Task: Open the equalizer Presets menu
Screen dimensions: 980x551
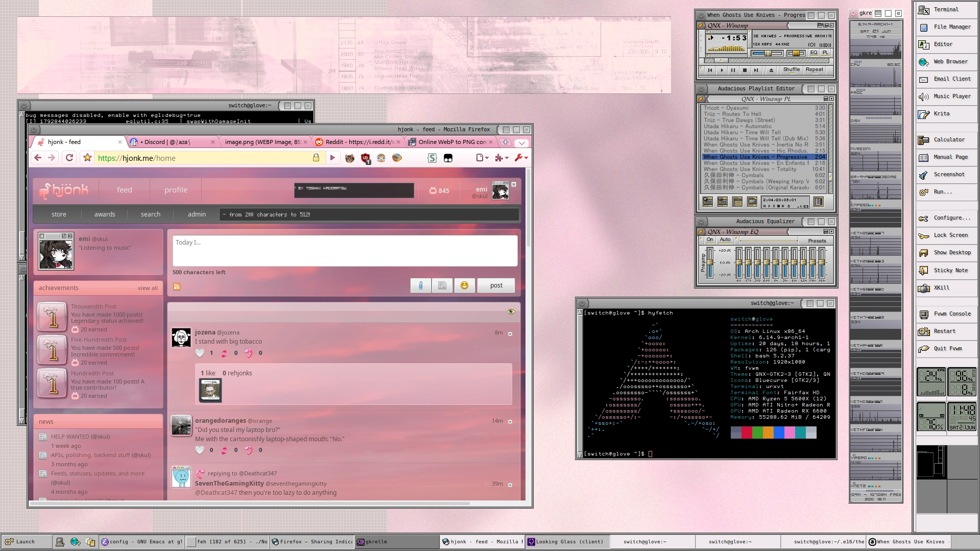Action: point(817,241)
